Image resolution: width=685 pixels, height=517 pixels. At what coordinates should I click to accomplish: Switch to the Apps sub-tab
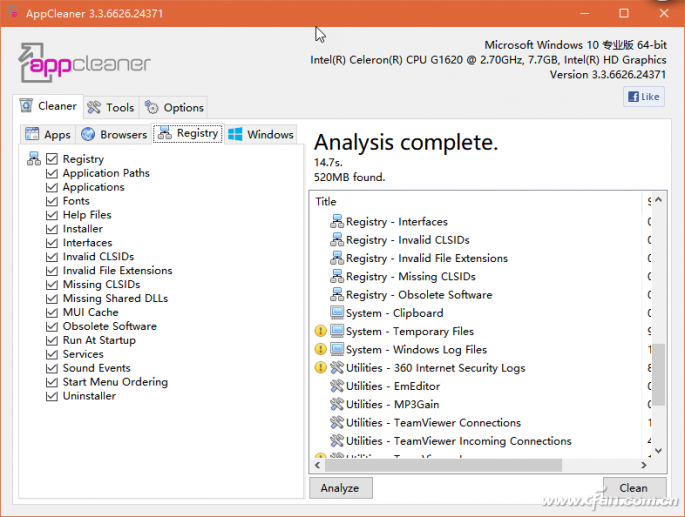(x=48, y=134)
